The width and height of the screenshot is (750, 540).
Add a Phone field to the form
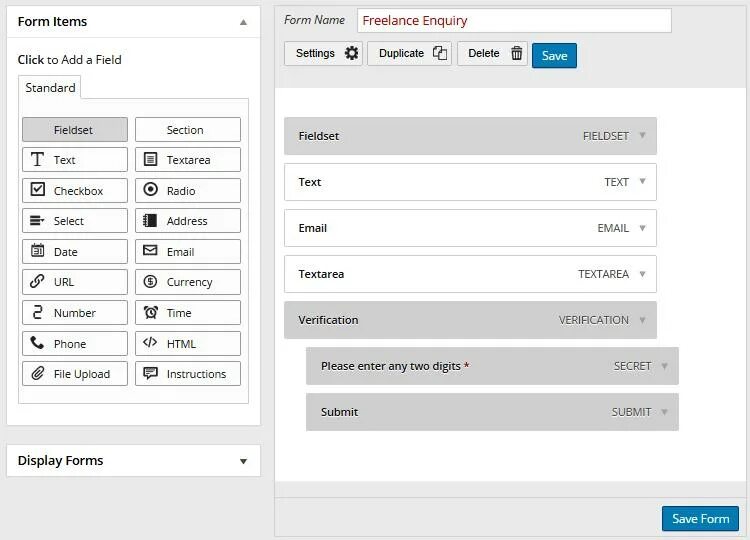[75, 343]
